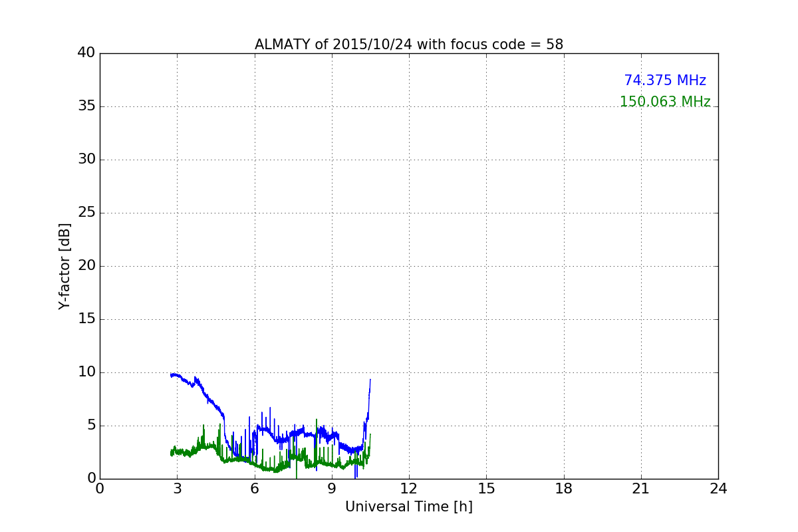Click y-axis tick value 10

86,372
